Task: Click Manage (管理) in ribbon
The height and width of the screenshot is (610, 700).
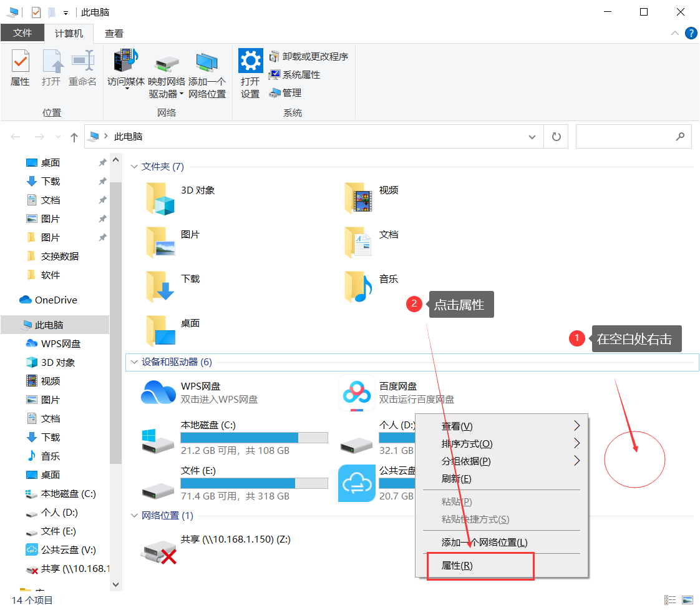Action: [x=285, y=93]
